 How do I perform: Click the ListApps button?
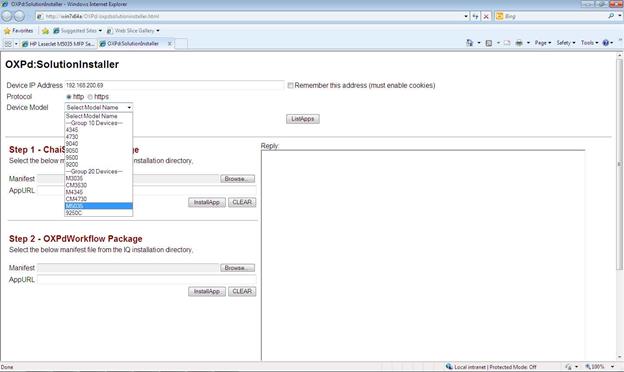(x=302, y=119)
